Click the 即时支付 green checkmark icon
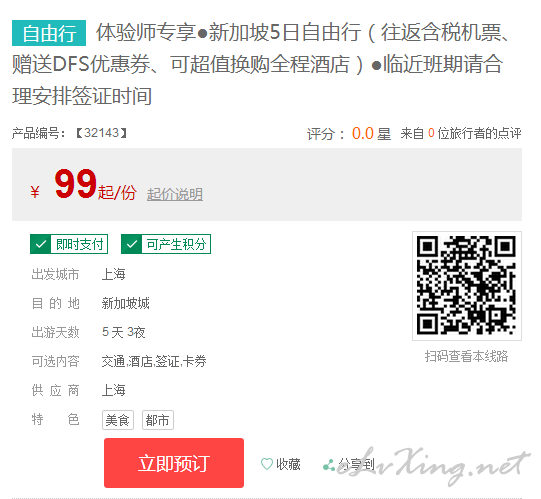Screen dimensions: 541x499 (x=41, y=244)
